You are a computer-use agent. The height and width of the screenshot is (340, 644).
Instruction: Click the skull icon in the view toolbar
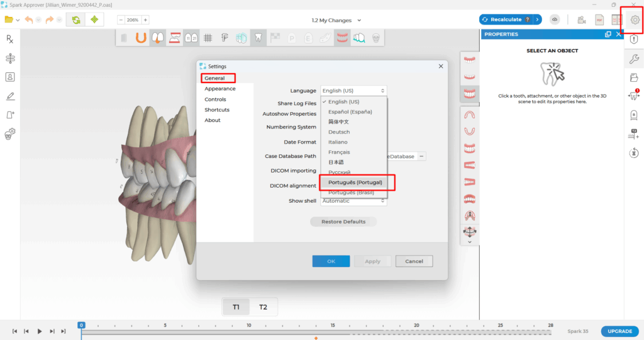click(x=376, y=38)
